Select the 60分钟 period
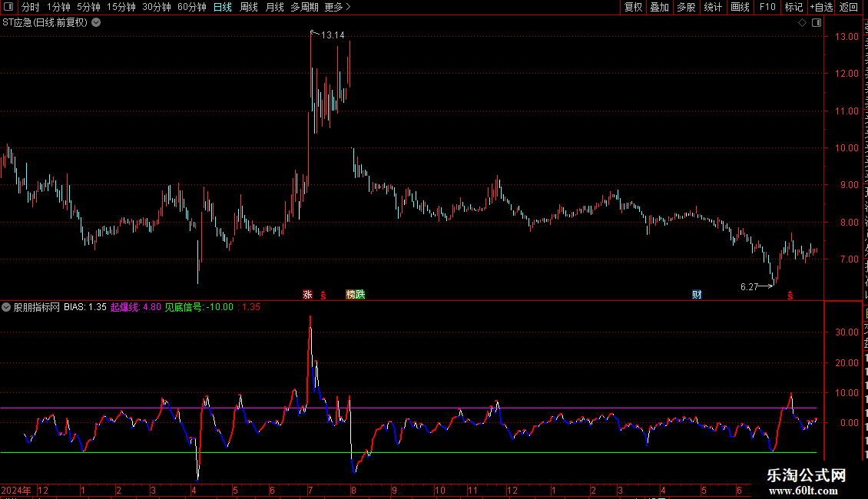868x499 pixels. (x=191, y=7)
